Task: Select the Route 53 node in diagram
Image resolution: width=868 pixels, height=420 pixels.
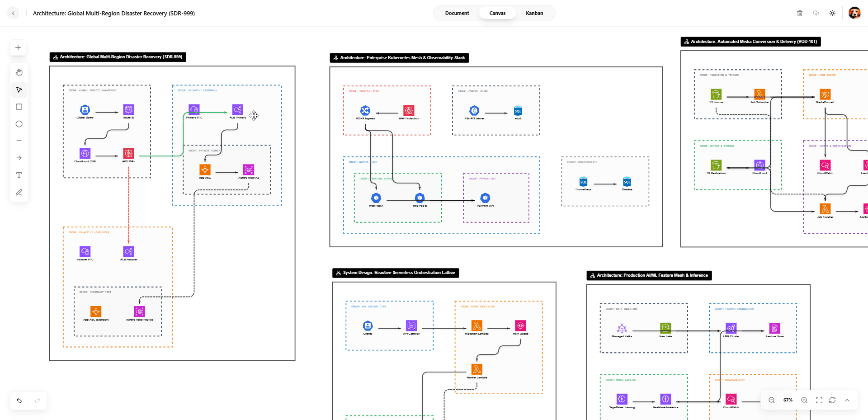Action: point(128,110)
